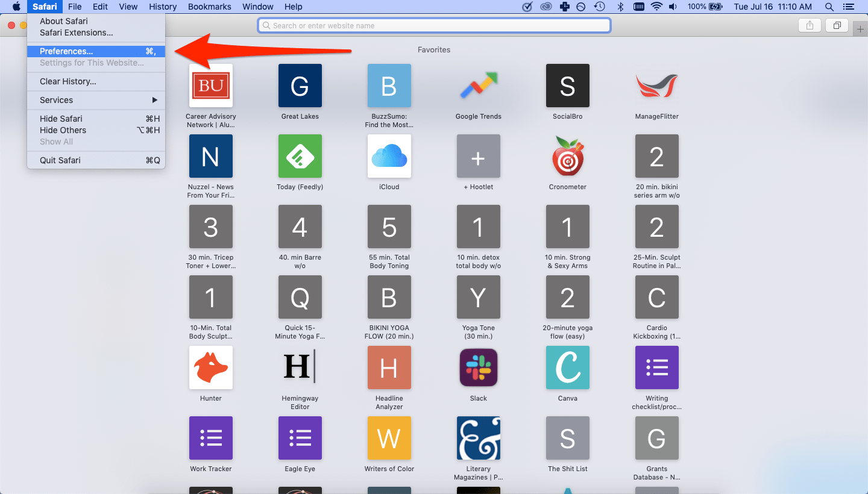Open the View menu
868x494 pixels.
tap(128, 7)
